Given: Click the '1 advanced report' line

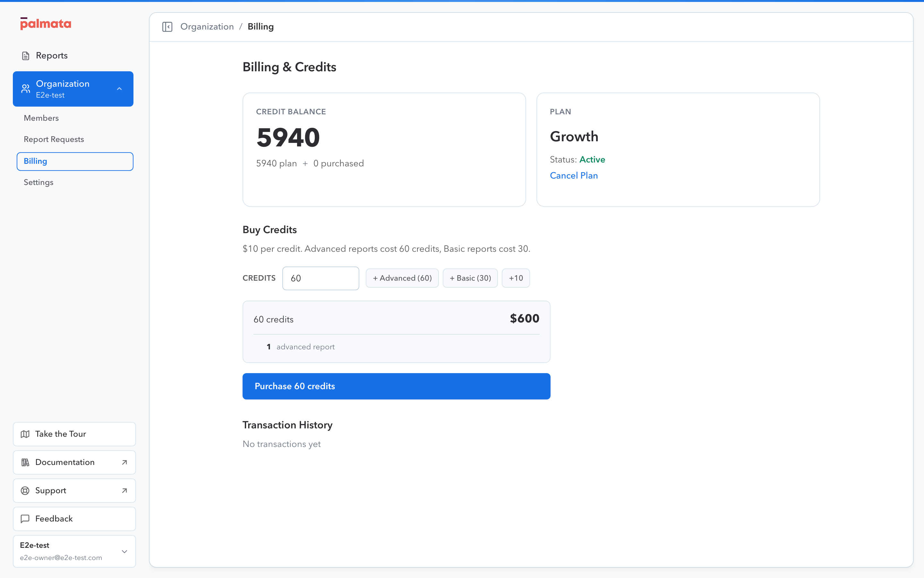Looking at the screenshot, I should coord(301,347).
